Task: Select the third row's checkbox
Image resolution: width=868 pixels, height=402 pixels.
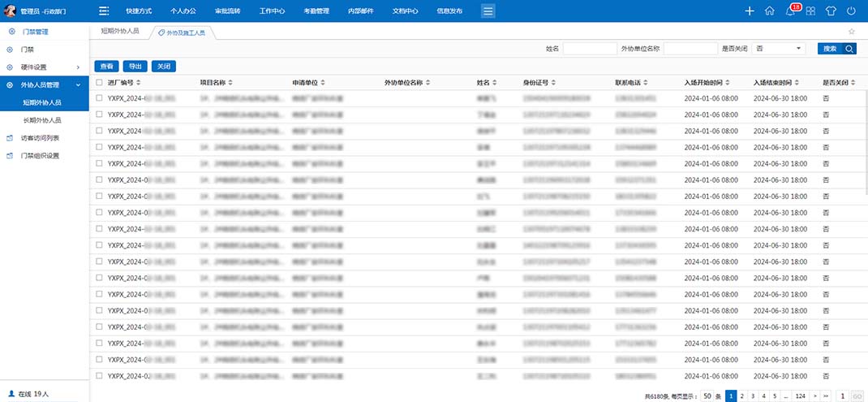Action: pos(99,130)
